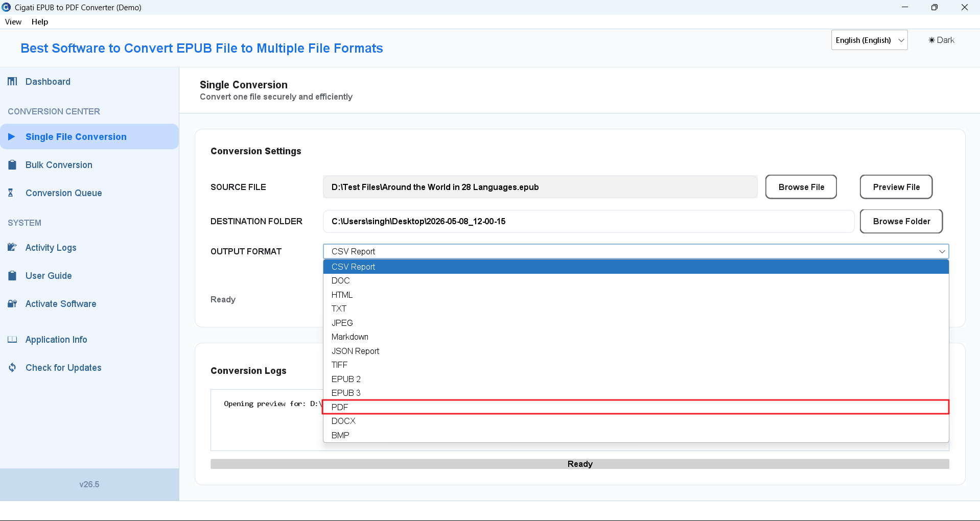Screen dimensions: 980x521
Task: Choose CSV Report from format list
Action: tap(636, 267)
